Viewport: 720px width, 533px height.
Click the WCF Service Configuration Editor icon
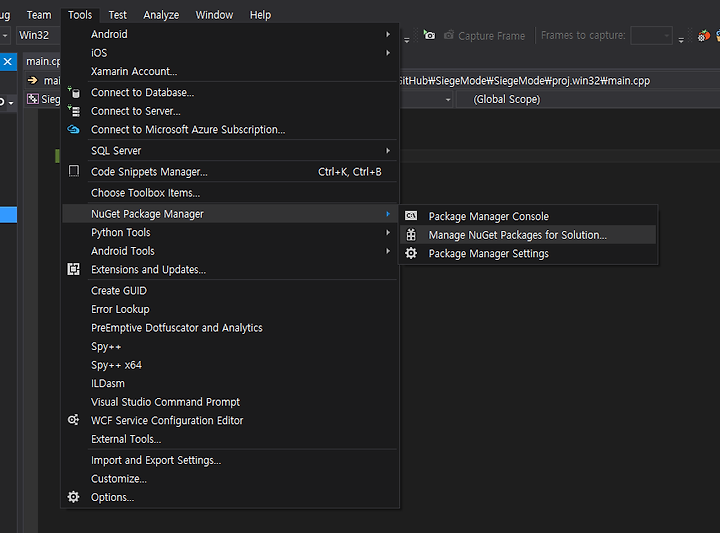pyautogui.click(x=73, y=420)
